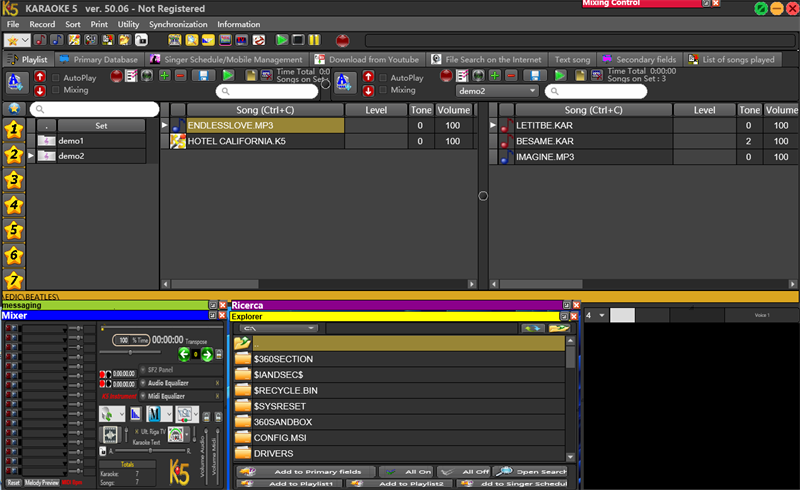
Task: Move song up in left playlist
Action: tap(40, 77)
